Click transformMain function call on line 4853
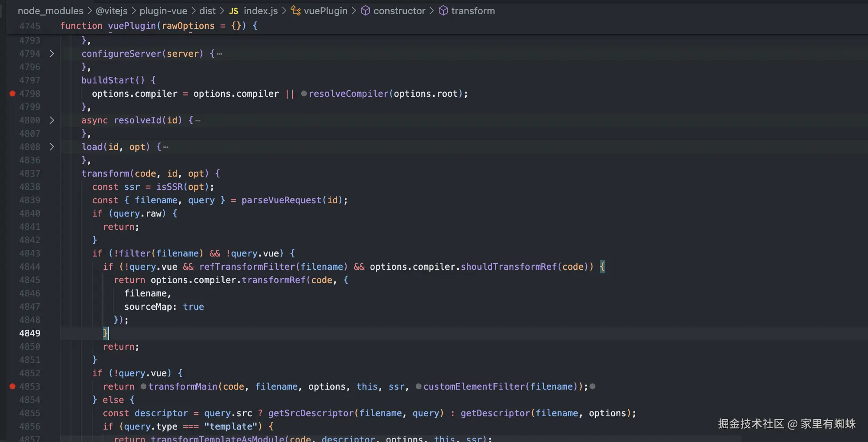Screen dimensions: 868x442 coord(183,387)
